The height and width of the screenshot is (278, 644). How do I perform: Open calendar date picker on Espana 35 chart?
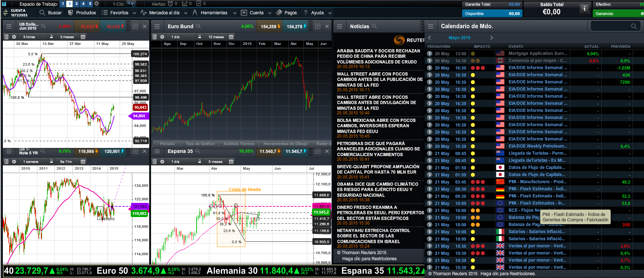[x=231, y=162]
